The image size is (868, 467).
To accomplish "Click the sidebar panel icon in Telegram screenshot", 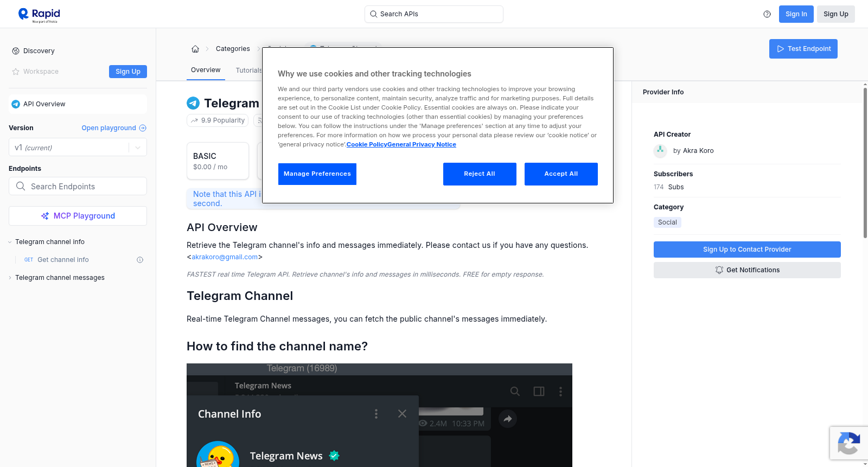I will point(539,391).
